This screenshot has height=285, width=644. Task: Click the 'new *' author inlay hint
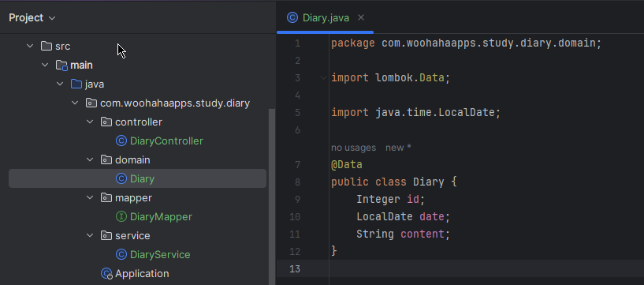click(398, 147)
